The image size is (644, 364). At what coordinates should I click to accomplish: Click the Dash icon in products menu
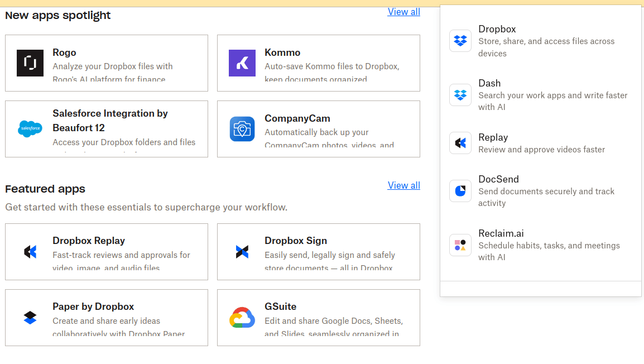(x=460, y=95)
